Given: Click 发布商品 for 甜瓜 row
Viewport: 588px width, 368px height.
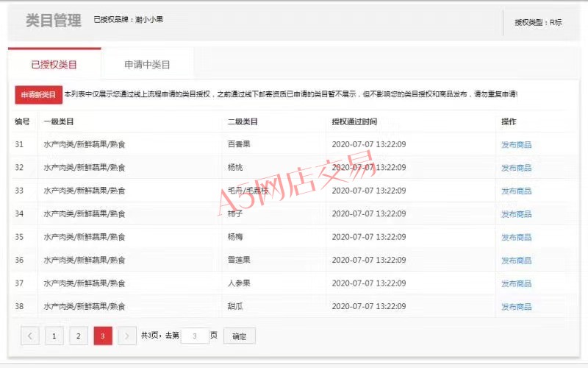Looking at the screenshot, I should pyautogui.click(x=516, y=306).
